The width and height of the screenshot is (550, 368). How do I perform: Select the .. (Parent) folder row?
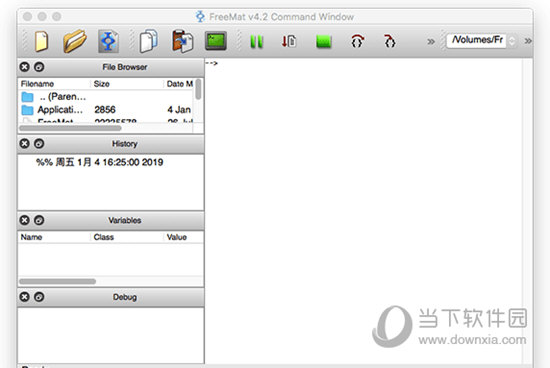click(106, 96)
